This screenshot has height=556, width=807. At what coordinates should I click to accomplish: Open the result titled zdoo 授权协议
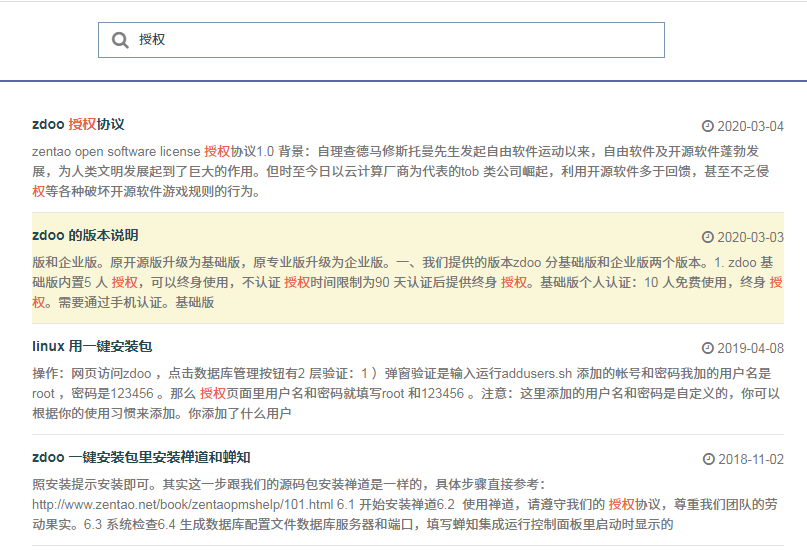coord(78,124)
